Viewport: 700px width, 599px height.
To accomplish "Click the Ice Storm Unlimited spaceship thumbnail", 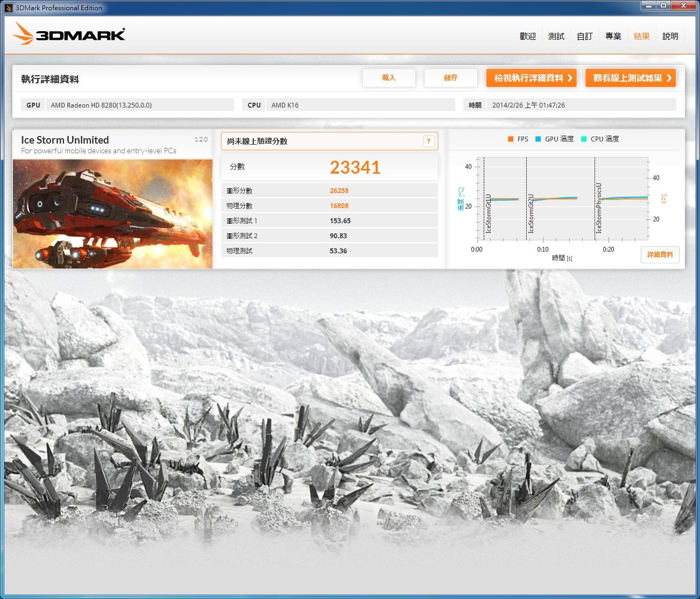I will [112, 214].
